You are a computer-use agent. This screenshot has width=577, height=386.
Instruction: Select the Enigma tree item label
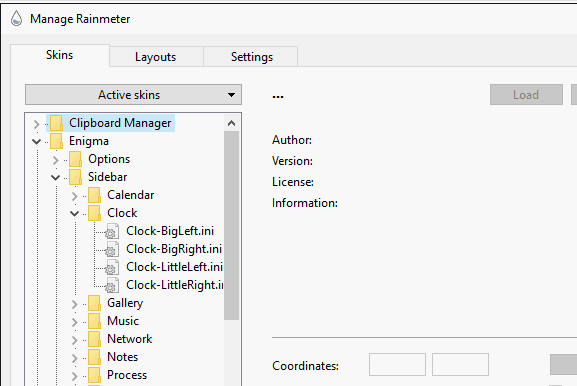(x=89, y=141)
